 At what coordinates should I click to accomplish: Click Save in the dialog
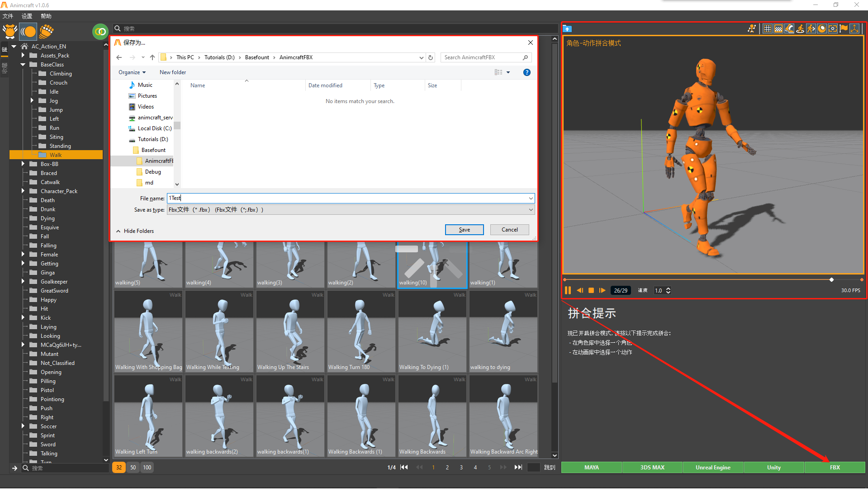click(x=465, y=230)
